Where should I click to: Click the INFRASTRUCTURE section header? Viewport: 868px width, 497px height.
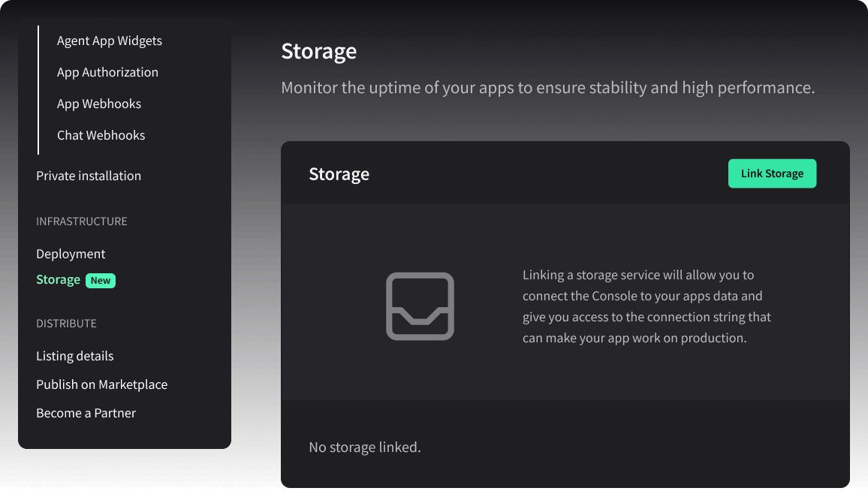pyautogui.click(x=82, y=221)
